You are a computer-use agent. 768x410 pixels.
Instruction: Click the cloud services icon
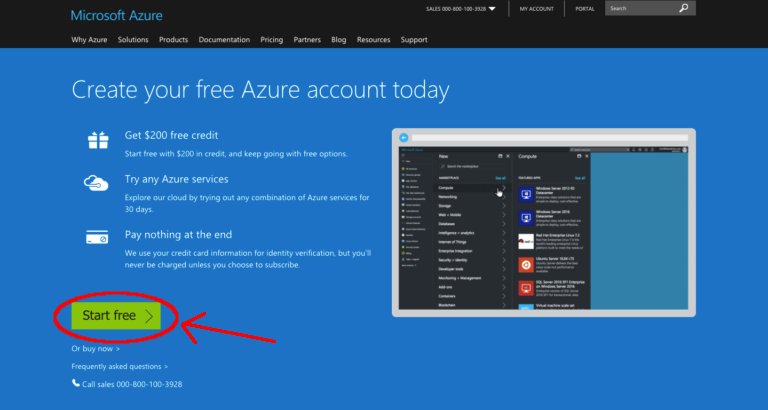[96, 183]
